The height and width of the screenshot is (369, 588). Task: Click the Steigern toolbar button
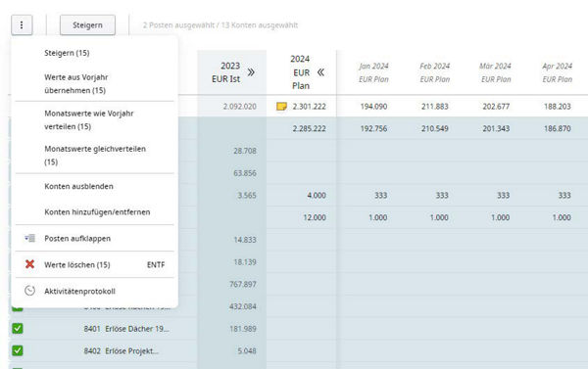pos(87,25)
